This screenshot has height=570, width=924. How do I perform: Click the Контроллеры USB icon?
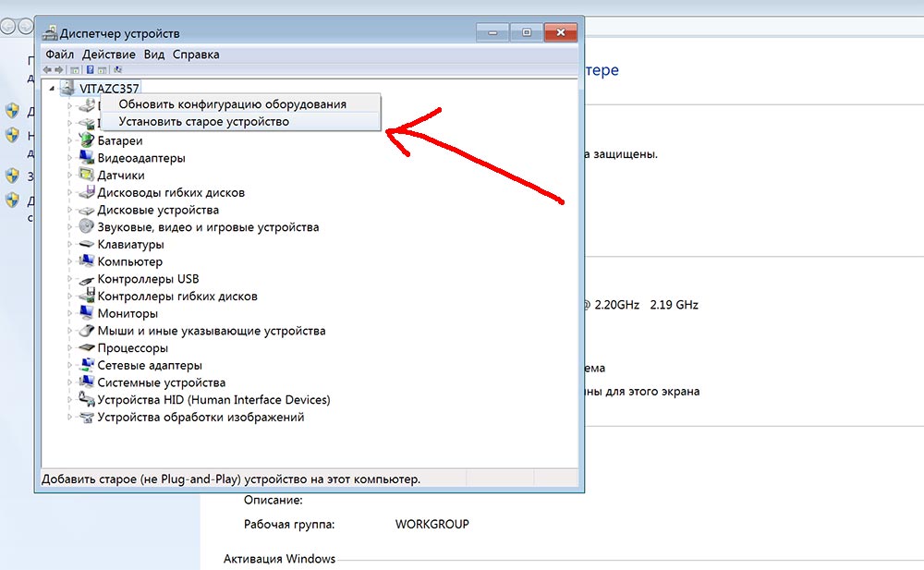(87, 279)
